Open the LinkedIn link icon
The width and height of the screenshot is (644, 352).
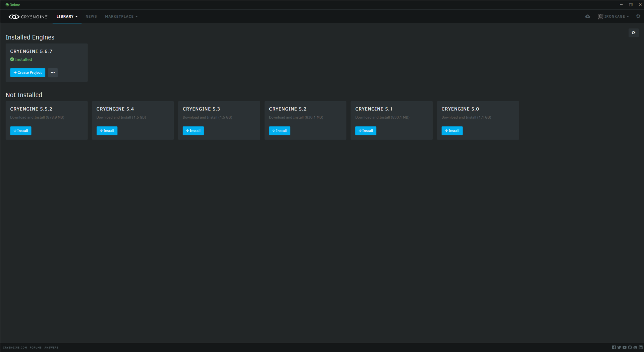click(x=641, y=348)
